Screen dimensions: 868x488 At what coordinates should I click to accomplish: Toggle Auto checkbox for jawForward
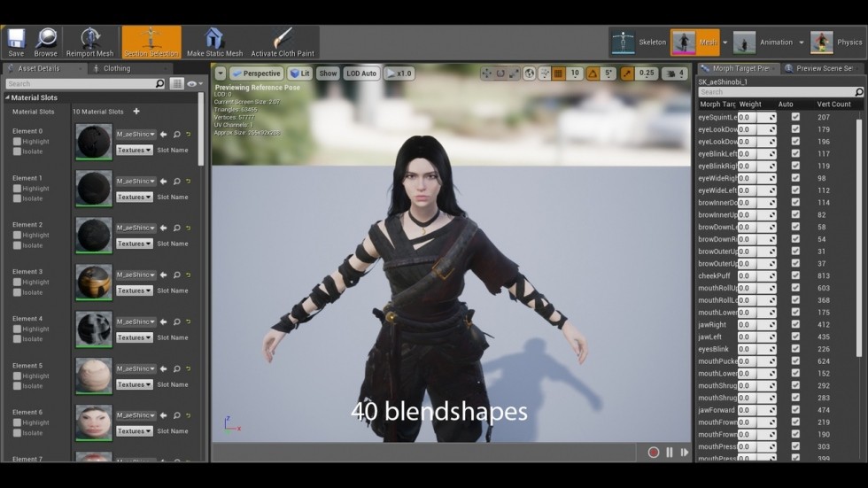click(x=795, y=410)
